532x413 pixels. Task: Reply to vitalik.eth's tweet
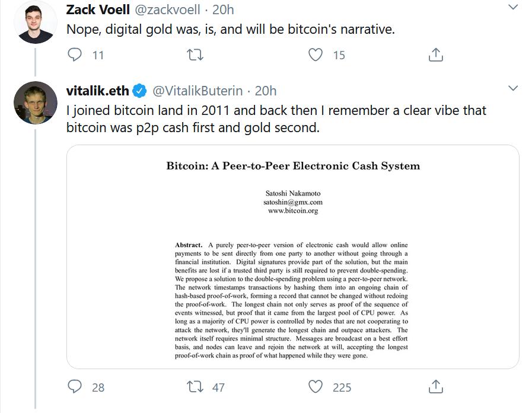pos(75,387)
